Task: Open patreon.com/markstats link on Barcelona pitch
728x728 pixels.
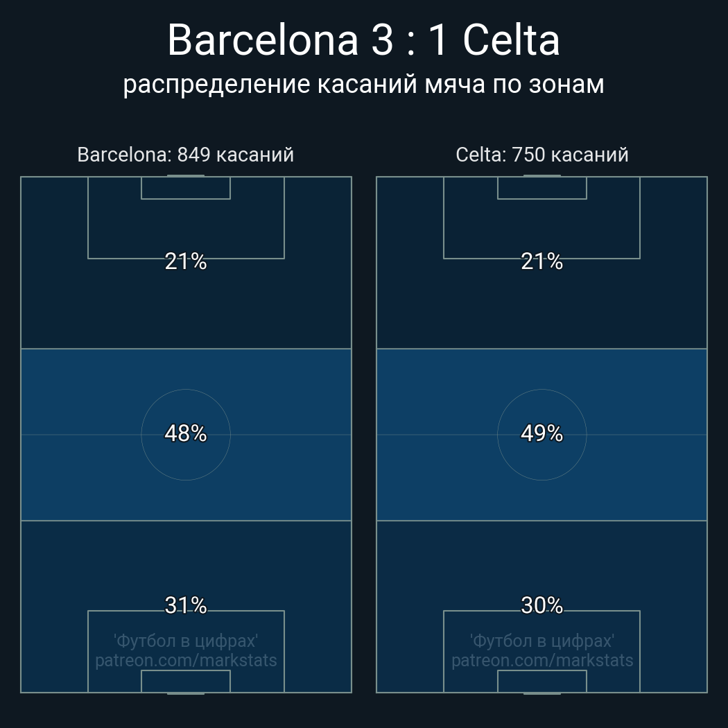Action: pos(186,660)
